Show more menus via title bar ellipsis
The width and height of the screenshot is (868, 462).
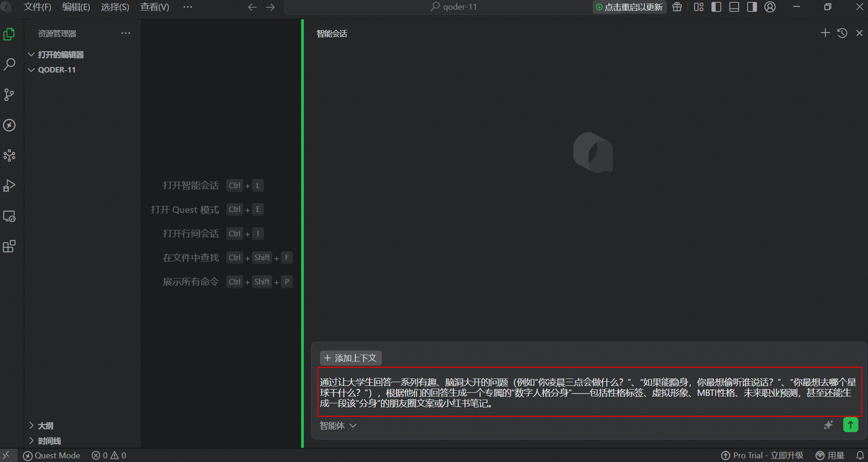point(188,7)
